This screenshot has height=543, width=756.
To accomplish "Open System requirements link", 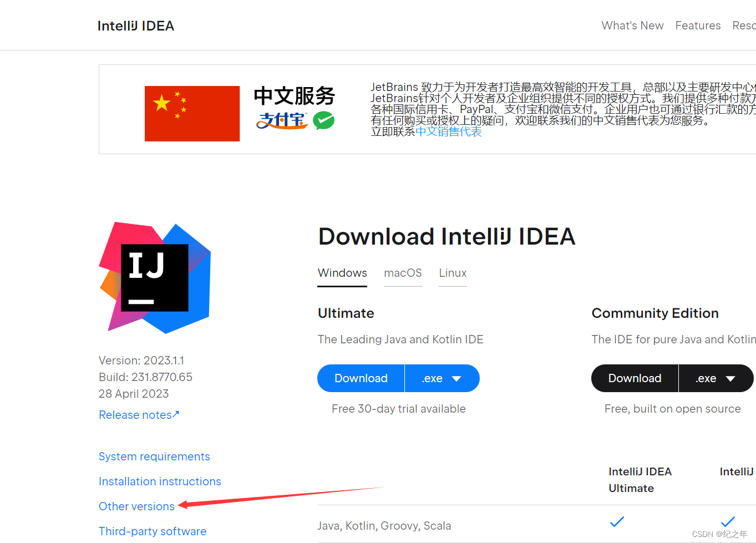I will click(154, 456).
